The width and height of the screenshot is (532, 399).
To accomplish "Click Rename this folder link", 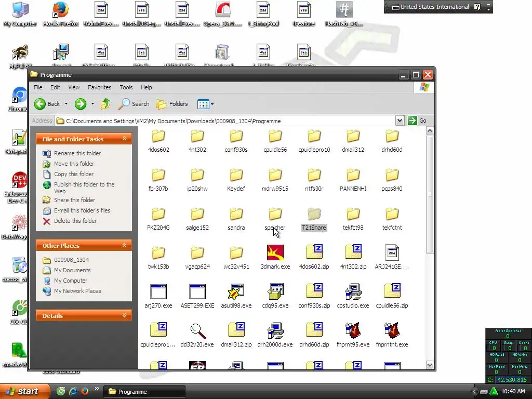I will (77, 153).
